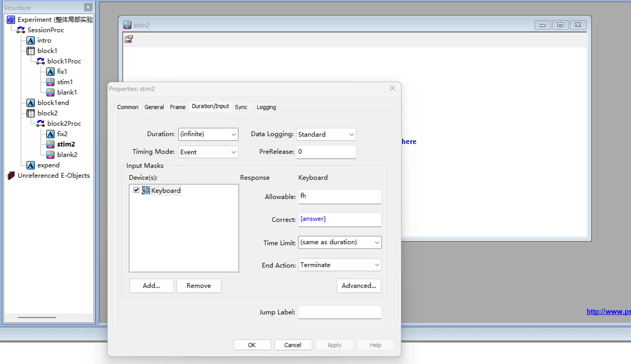Click the stim1 image display icon
The image size is (631, 364).
(x=50, y=82)
